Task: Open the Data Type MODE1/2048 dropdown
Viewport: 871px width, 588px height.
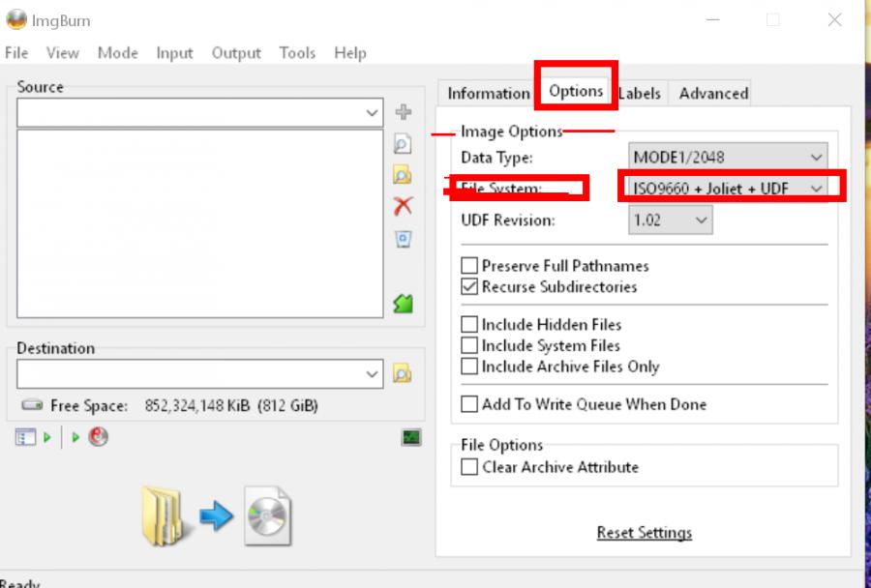Action: pyautogui.click(x=728, y=157)
